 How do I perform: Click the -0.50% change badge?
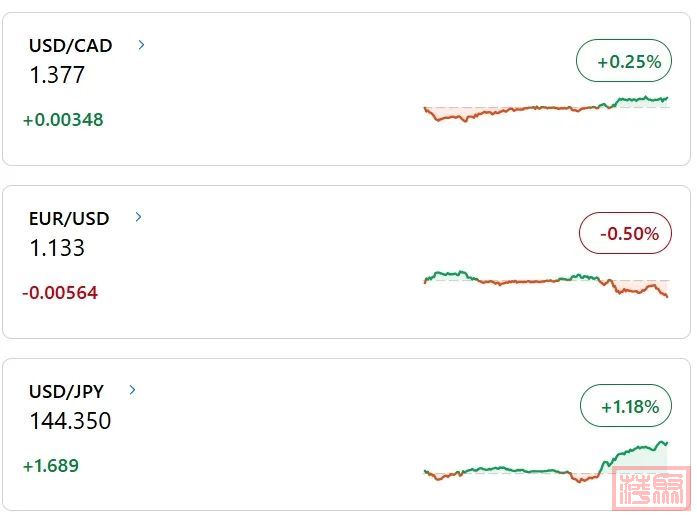625,233
